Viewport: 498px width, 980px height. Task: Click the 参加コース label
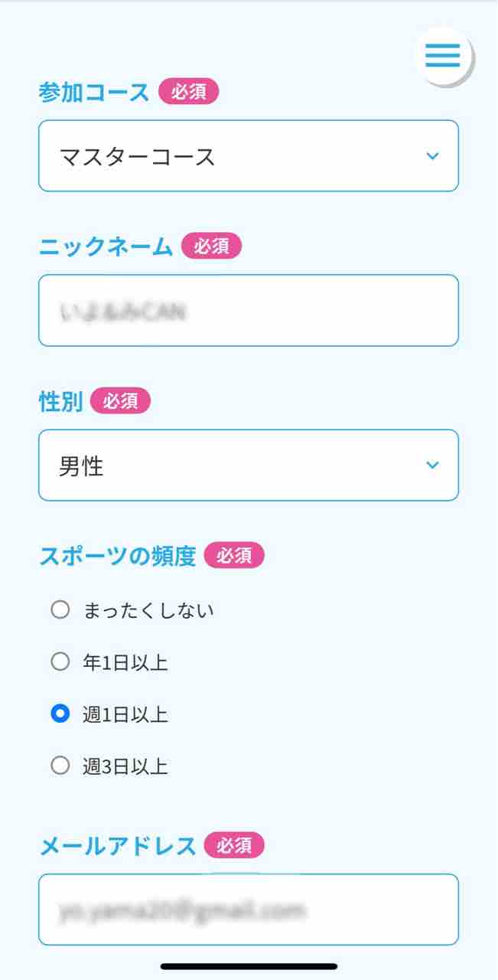(x=93, y=93)
